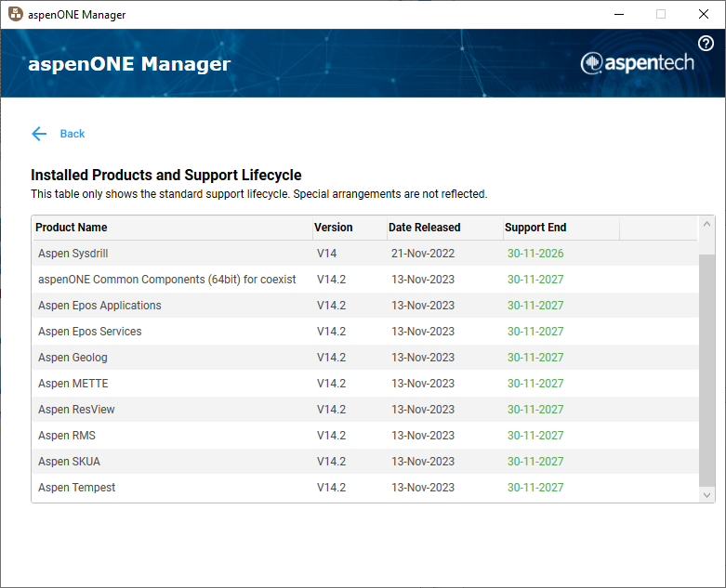Image resolution: width=726 pixels, height=588 pixels.
Task: Click the release date for Aspen RMS
Action: [423, 436]
